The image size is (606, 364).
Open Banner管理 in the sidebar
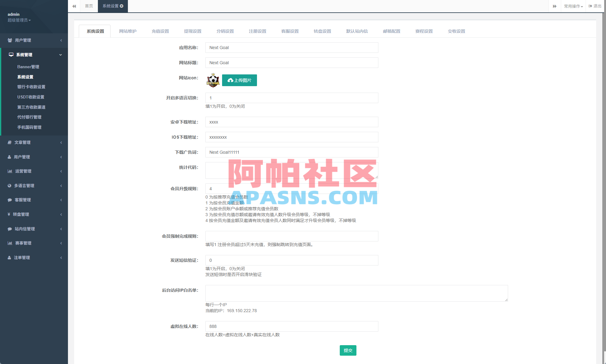pyautogui.click(x=28, y=67)
